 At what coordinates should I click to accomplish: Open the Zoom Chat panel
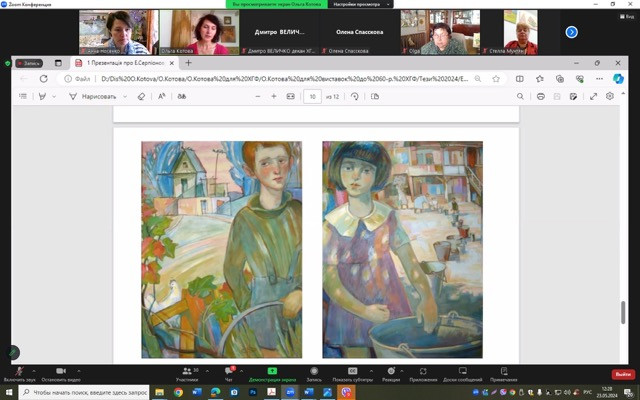229,372
